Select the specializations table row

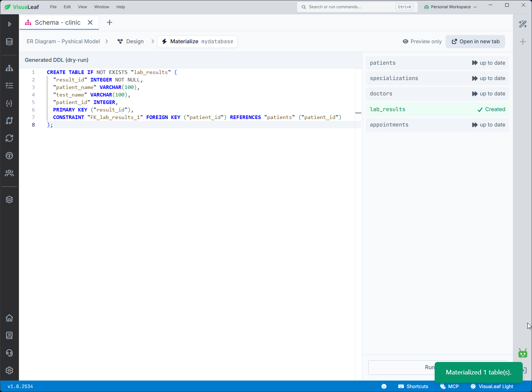pyautogui.click(x=437, y=78)
